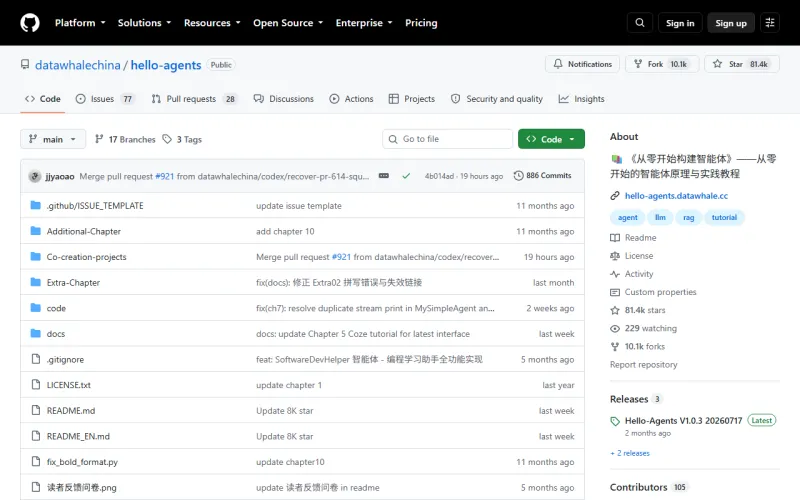Click the Sign in button
The height and width of the screenshot is (500, 800).
click(680, 23)
